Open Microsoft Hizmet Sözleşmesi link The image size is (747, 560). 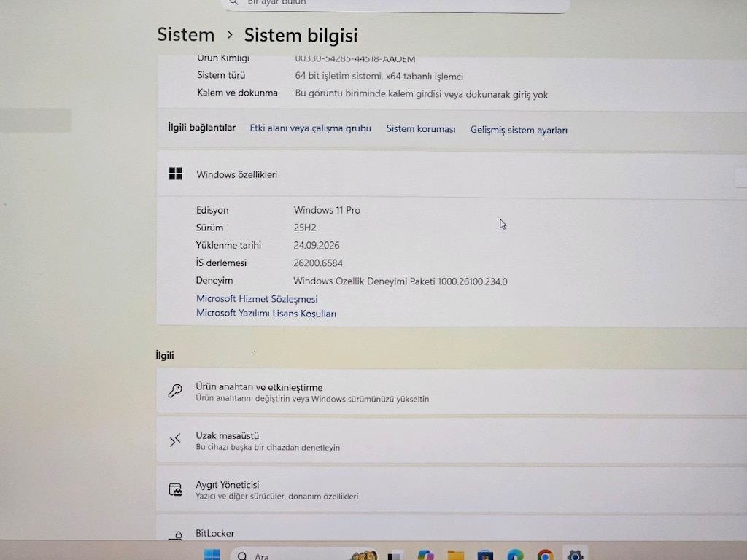[x=257, y=298]
